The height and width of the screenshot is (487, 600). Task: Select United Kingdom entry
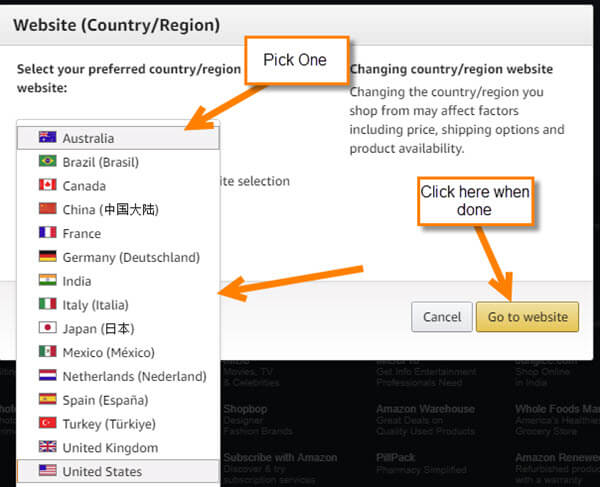tap(118, 447)
